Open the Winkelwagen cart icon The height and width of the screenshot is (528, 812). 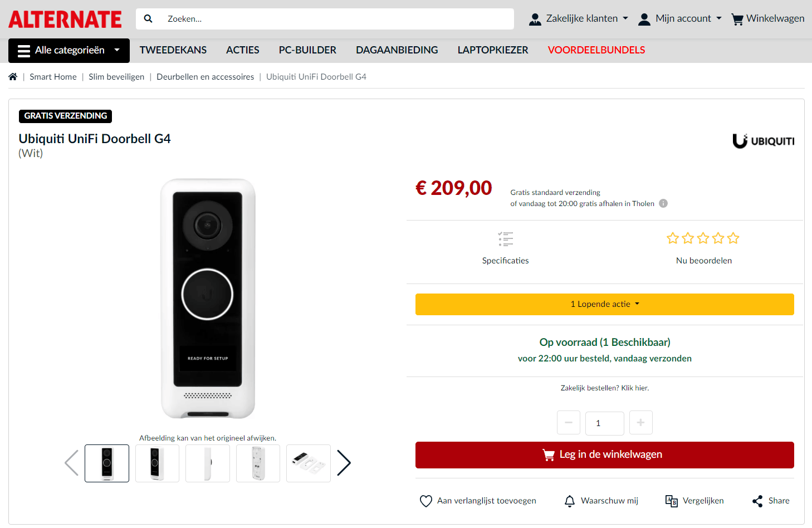[x=737, y=18]
